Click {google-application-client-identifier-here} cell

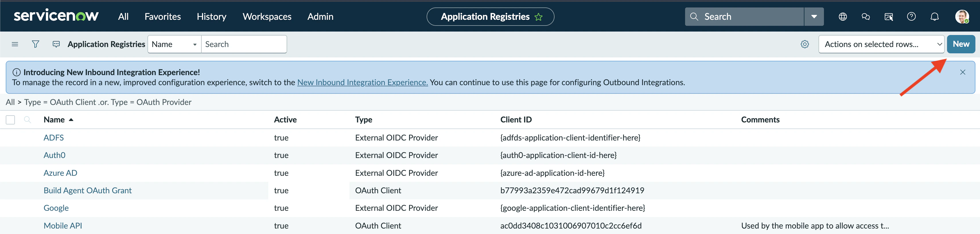click(573, 208)
